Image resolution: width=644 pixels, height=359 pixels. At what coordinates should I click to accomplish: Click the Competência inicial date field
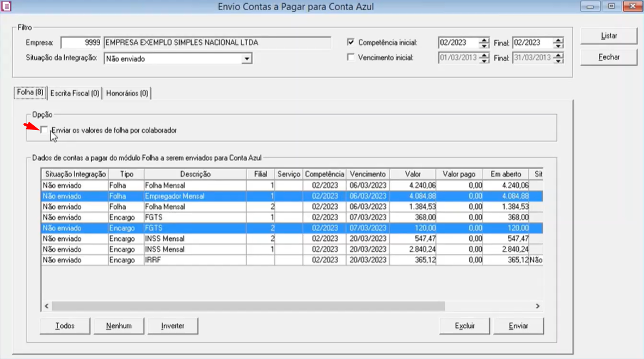(x=459, y=42)
